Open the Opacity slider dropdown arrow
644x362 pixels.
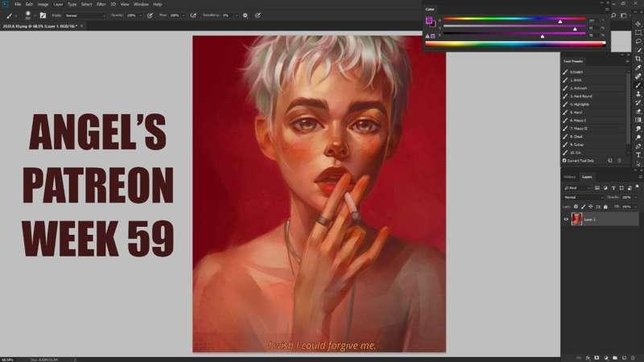[140, 15]
